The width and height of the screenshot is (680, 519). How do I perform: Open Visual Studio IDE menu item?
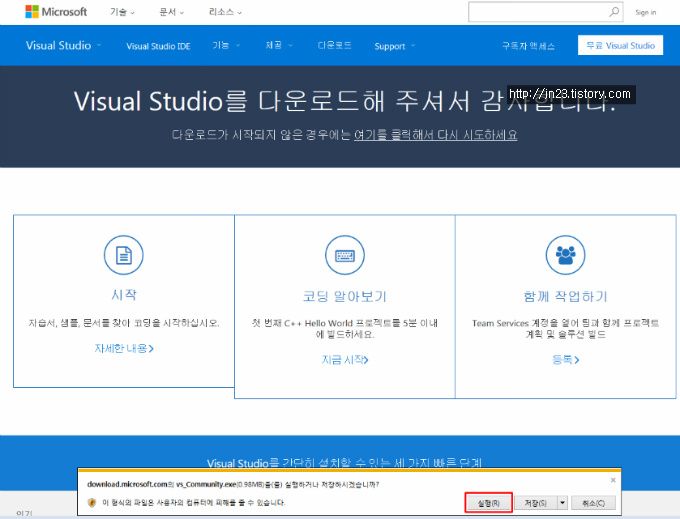[x=158, y=46]
